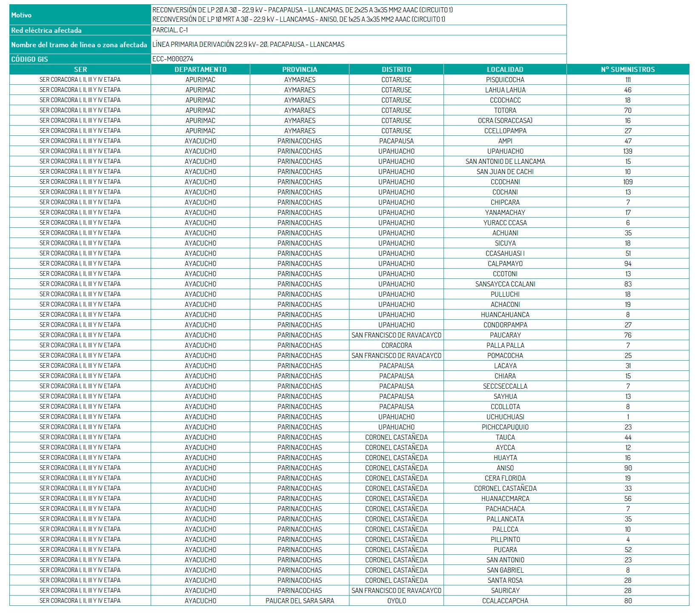The width and height of the screenshot is (698, 616).
Task: Select the CÓDIGO GIS label cell
Action: 80,59
